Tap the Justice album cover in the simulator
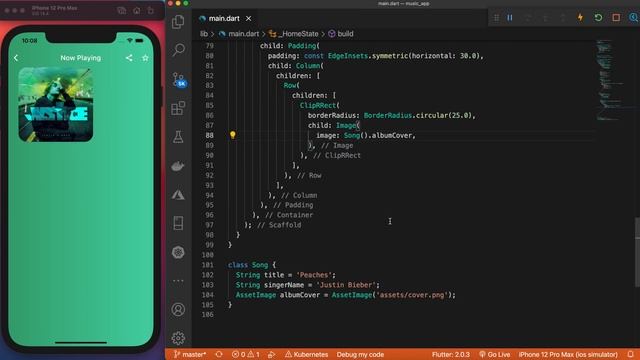Screen dimensions: 640x360 click(x=56, y=104)
